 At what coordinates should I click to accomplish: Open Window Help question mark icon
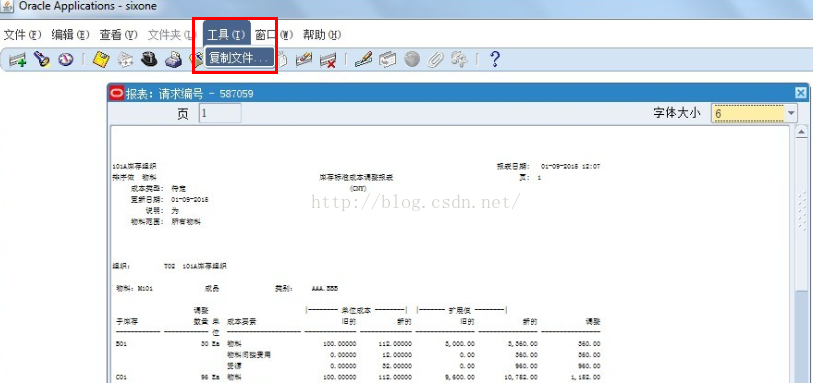pyautogui.click(x=495, y=59)
